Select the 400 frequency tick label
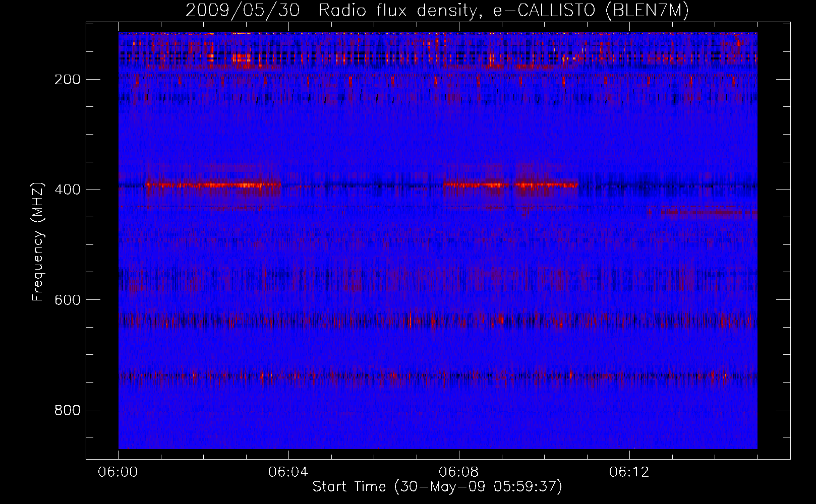This screenshot has width=816, height=504. 68,190
